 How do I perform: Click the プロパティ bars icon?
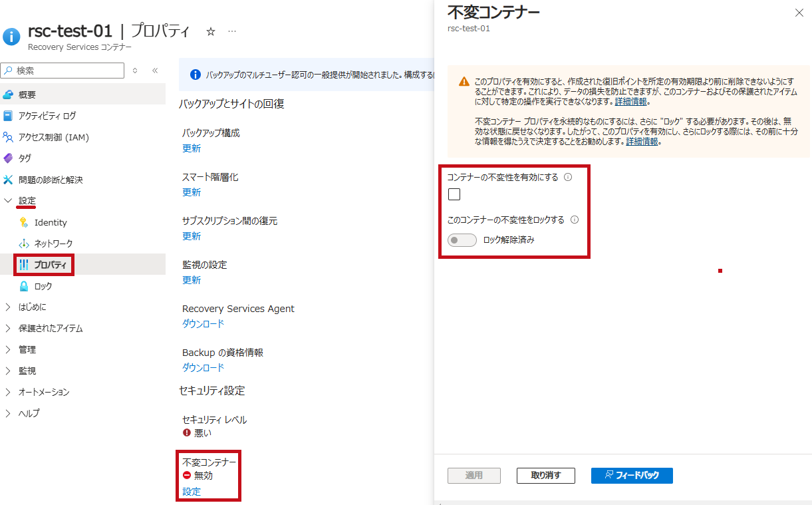[x=24, y=265]
